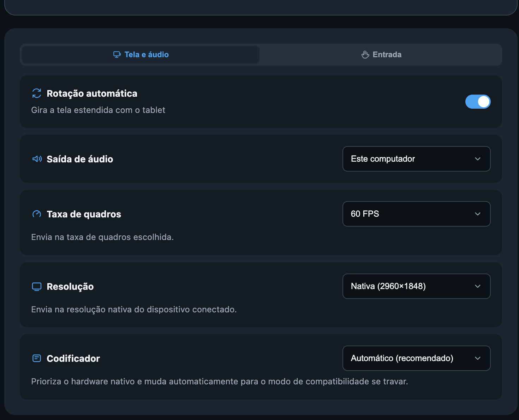Click the speaker icon next to Saída de áudio

click(x=37, y=159)
